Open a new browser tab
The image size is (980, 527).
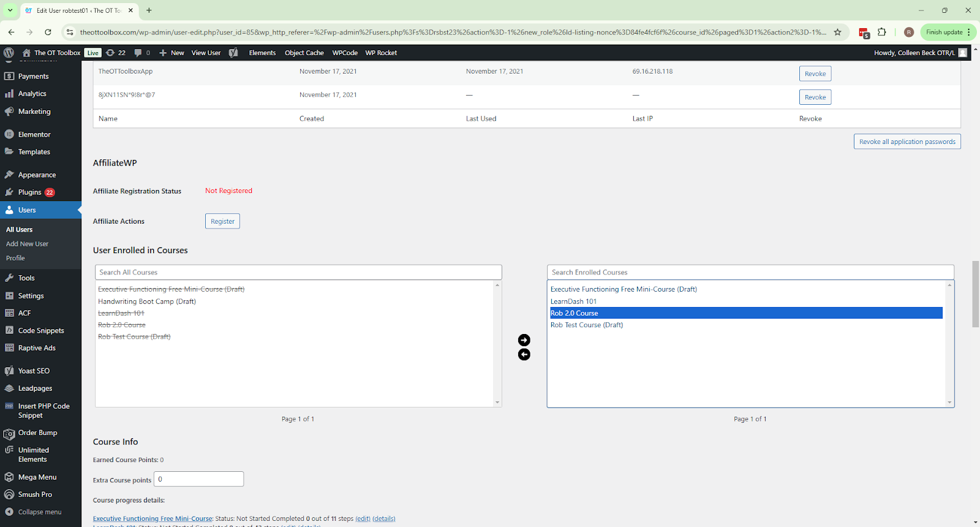point(149,10)
